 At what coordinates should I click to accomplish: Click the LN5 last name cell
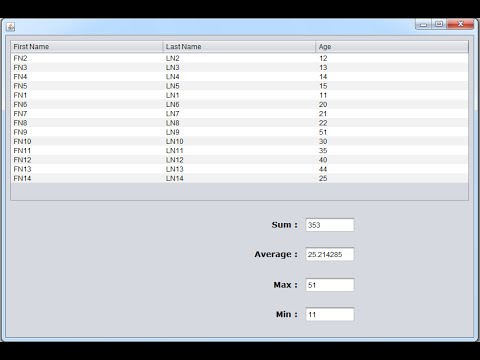point(239,86)
